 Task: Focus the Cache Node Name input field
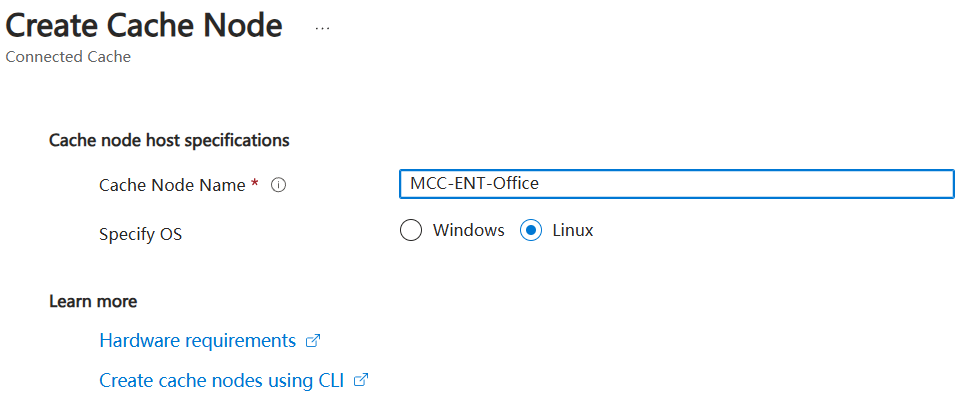pos(677,184)
